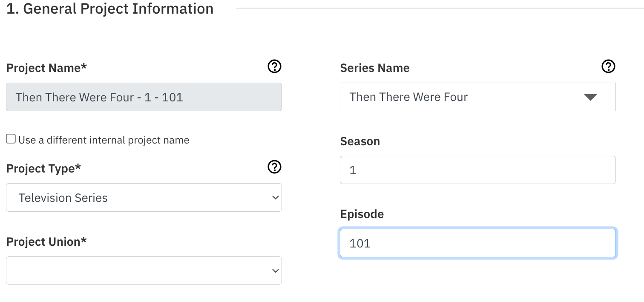
Task: Open the Television Series project type dropdown
Action: pyautogui.click(x=144, y=198)
